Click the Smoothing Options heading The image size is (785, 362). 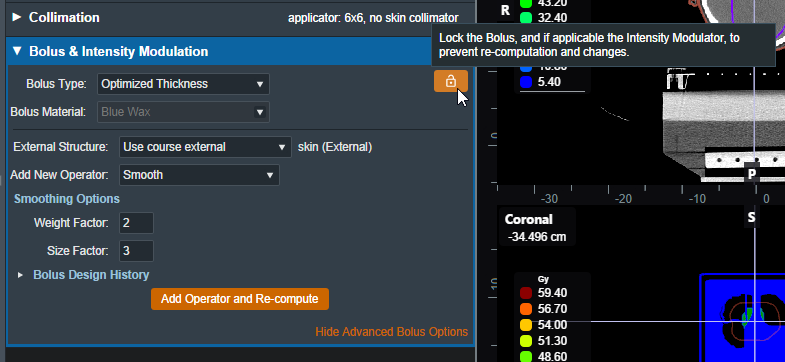(x=67, y=199)
